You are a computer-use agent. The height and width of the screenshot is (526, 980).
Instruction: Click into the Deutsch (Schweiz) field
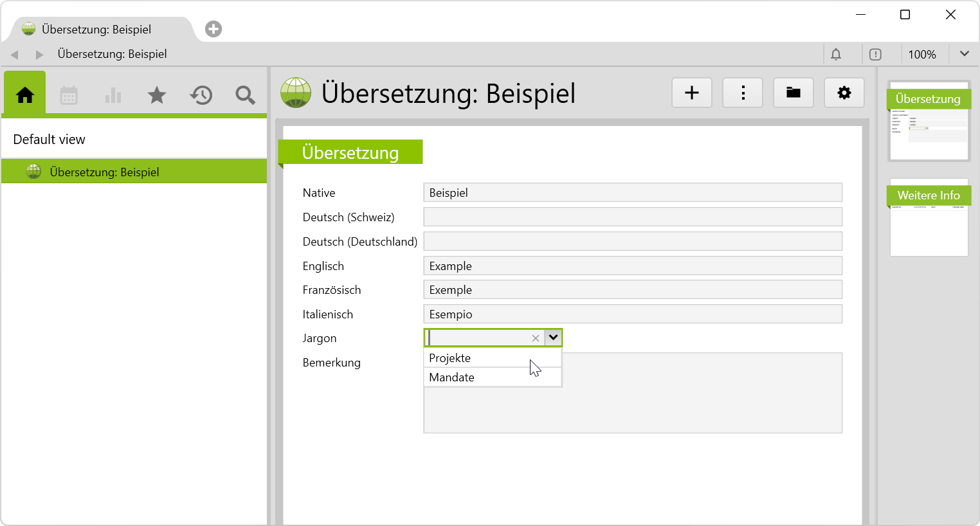coord(632,217)
